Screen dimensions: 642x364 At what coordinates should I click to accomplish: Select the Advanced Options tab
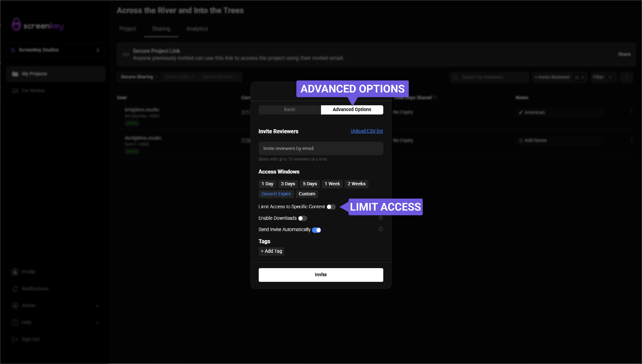tap(352, 110)
